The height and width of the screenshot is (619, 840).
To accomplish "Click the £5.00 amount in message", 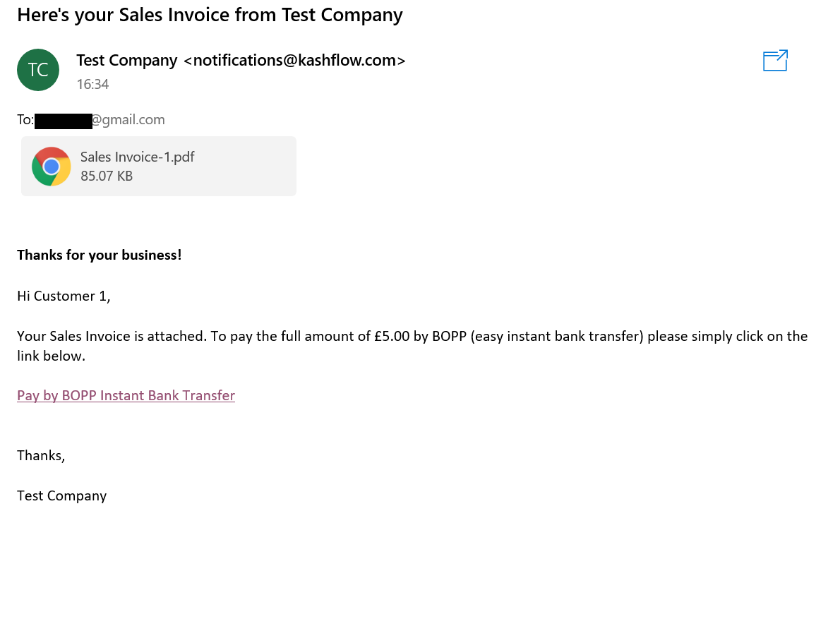I will pos(392,336).
